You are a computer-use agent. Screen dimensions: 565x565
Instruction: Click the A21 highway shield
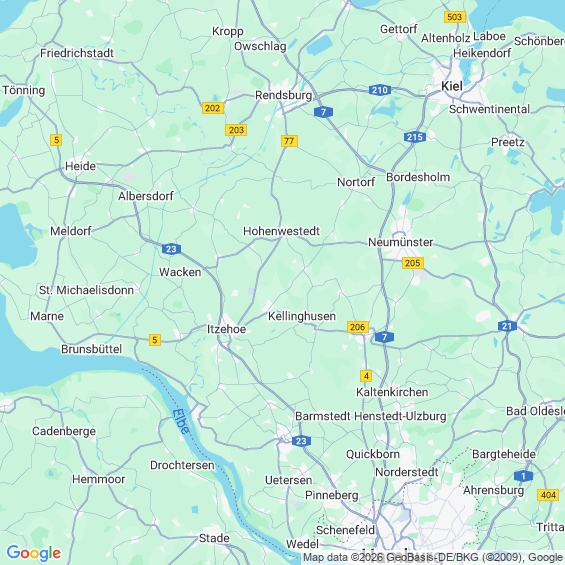pyautogui.click(x=507, y=326)
